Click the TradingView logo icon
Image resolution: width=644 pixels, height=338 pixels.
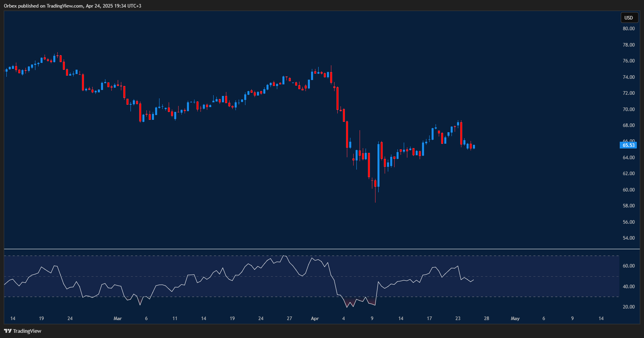(x=8, y=331)
